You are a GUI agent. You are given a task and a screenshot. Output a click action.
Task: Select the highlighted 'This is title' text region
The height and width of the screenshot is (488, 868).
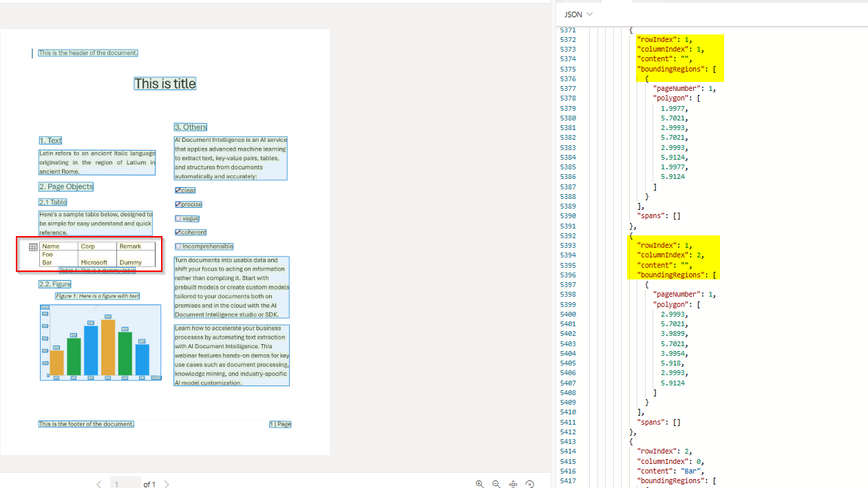pos(165,83)
